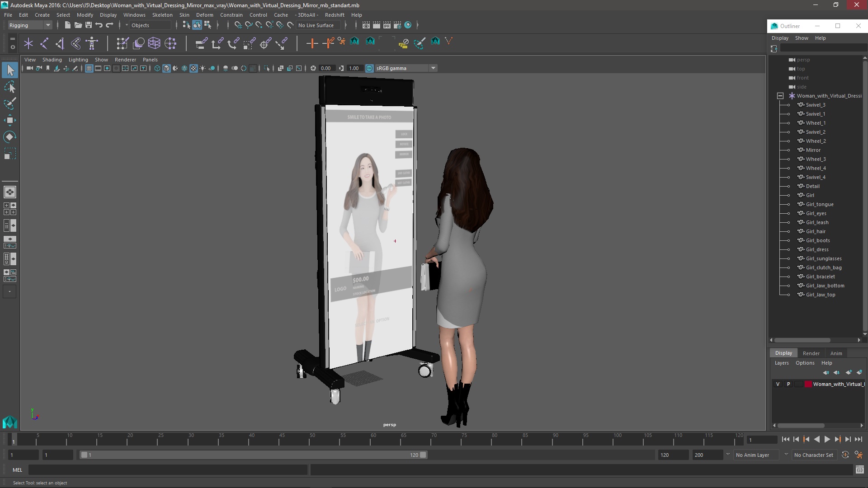Screen dimensions: 868x488
Task: Switch to single pane layout
Action: pos(10,192)
